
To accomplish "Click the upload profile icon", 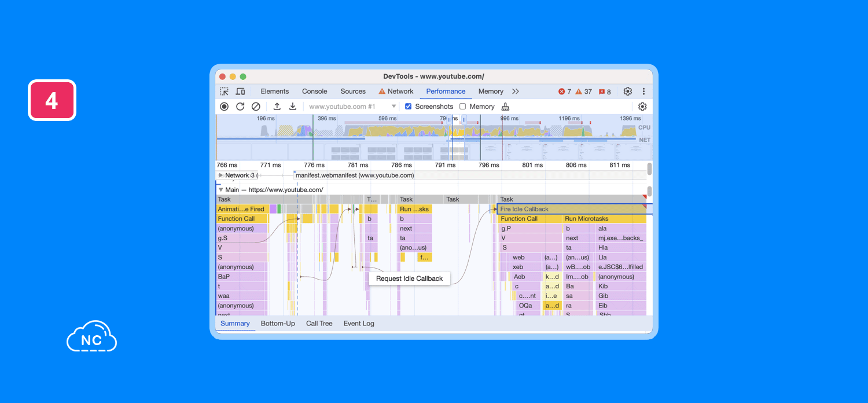I will click(x=277, y=107).
